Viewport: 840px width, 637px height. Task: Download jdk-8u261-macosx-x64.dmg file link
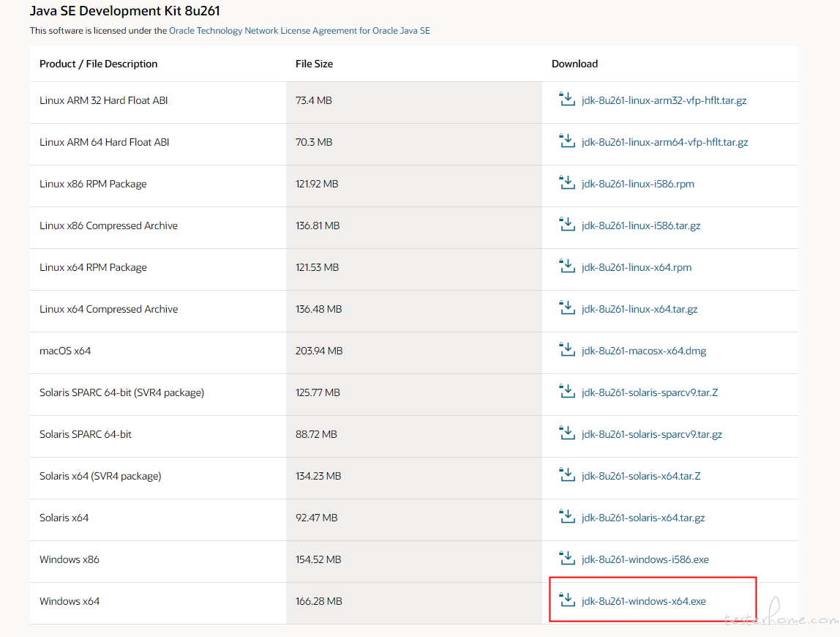click(644, 351)
